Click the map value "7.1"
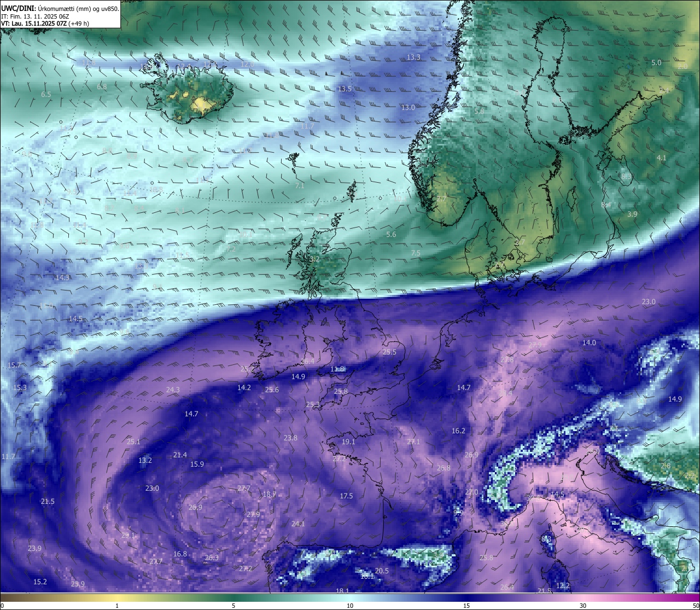The width and height of the screenshot is (700, 610). coord(300,186)
